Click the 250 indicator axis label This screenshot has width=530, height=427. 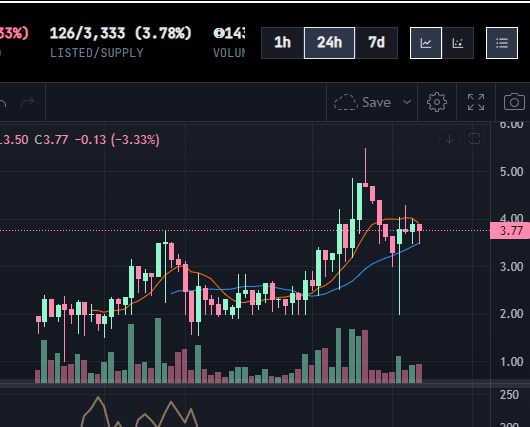coord(509,395)
